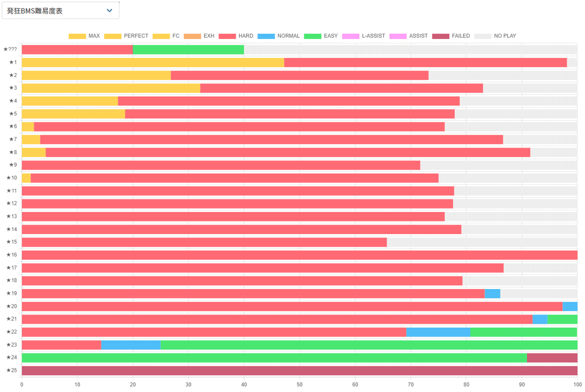Toggle the NORMAL legend entry
Viewport: 585px width, 392px height.
point(278,36)
